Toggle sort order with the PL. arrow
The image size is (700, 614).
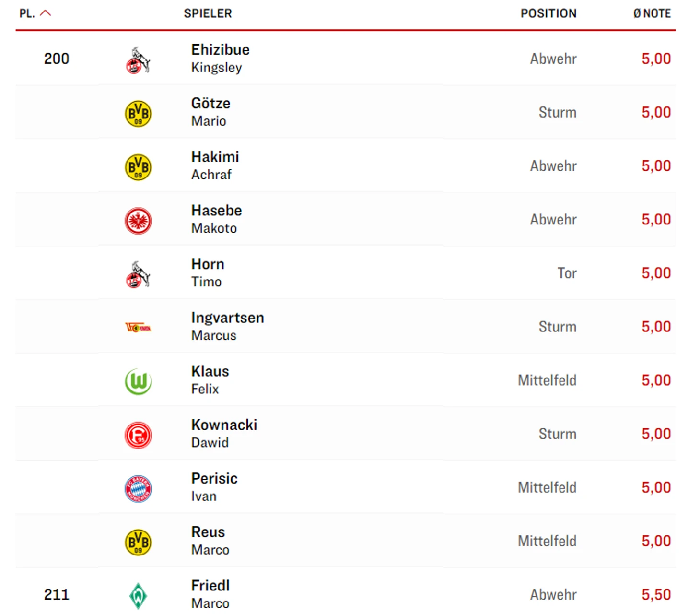pos(46,13)
